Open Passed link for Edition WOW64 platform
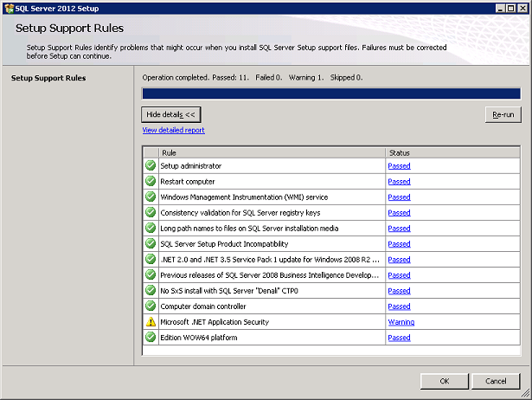 point(399,338)
